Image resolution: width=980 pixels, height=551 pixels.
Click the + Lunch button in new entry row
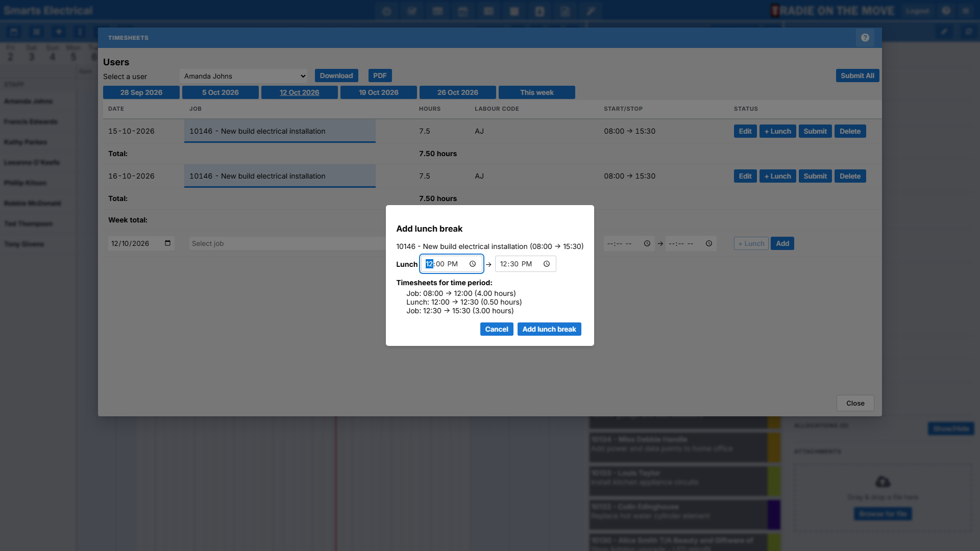tap(751, 243)
